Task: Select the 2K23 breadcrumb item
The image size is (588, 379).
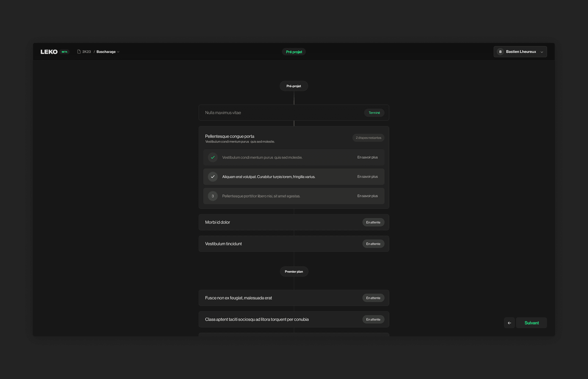Action: (87, 52)
